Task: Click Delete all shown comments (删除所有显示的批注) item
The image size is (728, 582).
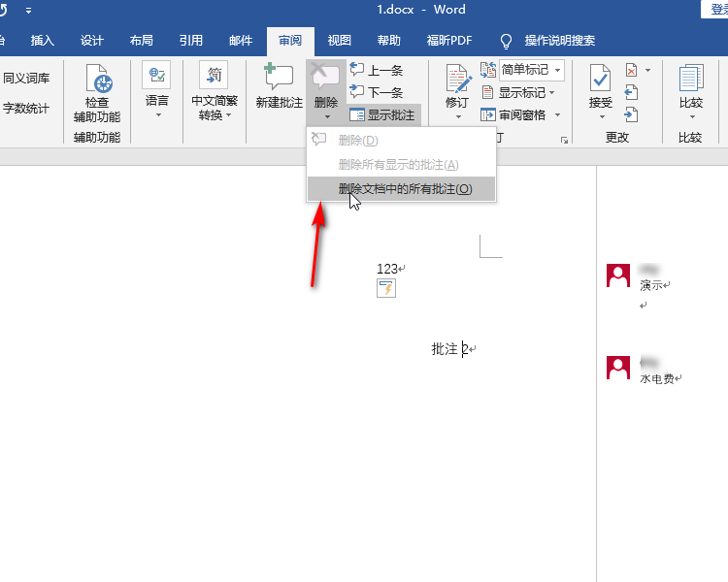Action: tap(401, 164)
